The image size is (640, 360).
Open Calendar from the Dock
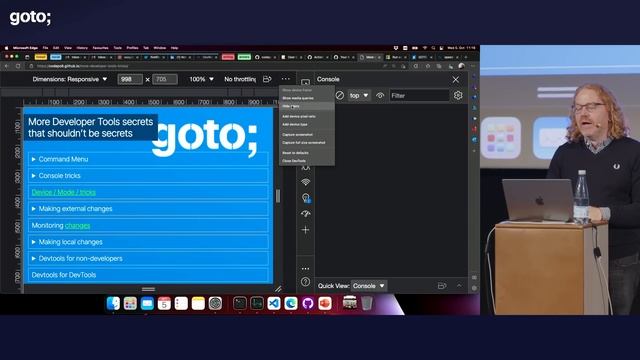[x=164, y=303]
